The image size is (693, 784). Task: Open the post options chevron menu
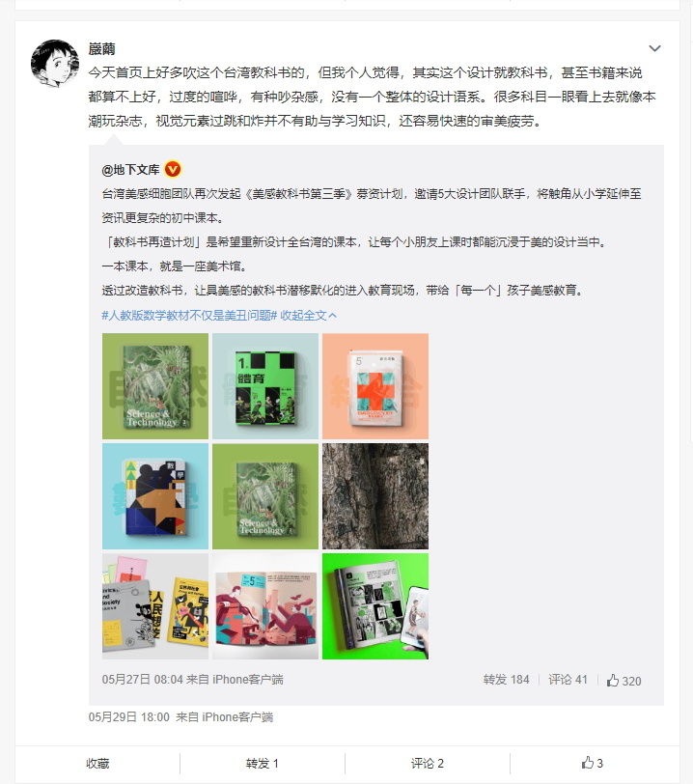pos(654,48)
